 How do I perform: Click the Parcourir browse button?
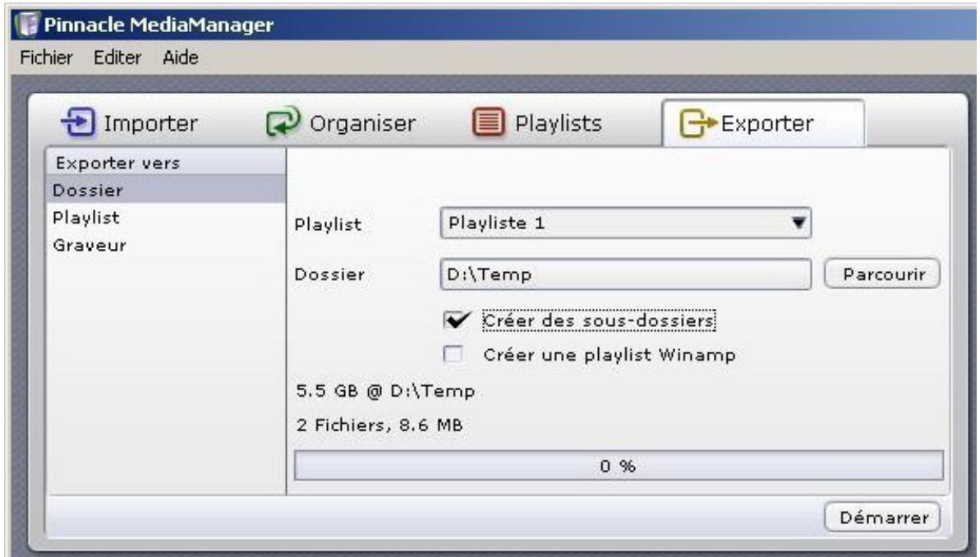click(x=882, y=274)
